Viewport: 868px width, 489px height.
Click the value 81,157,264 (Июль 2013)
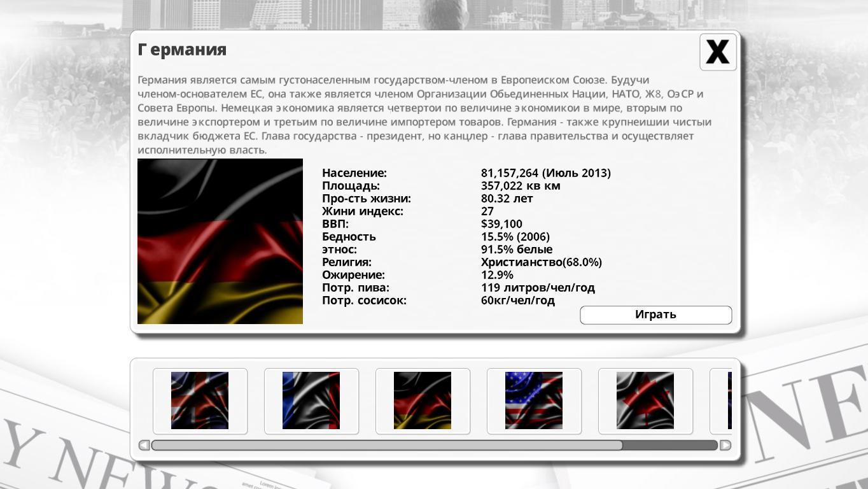[x=546, y=173]
